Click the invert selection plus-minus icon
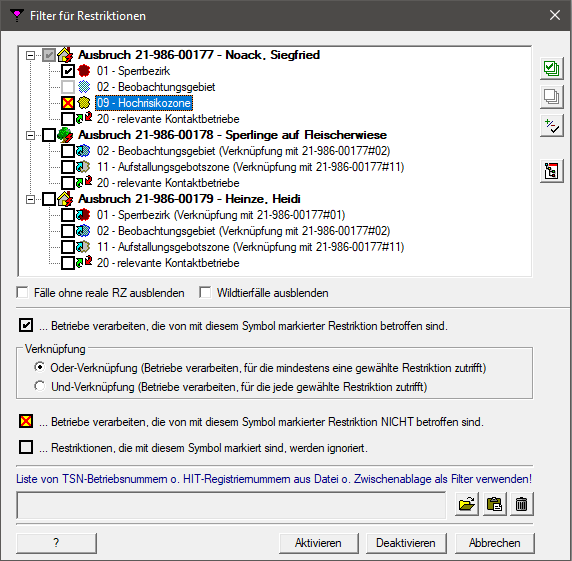This screenshot has height=561, width=572. click(x=551, y=126)
